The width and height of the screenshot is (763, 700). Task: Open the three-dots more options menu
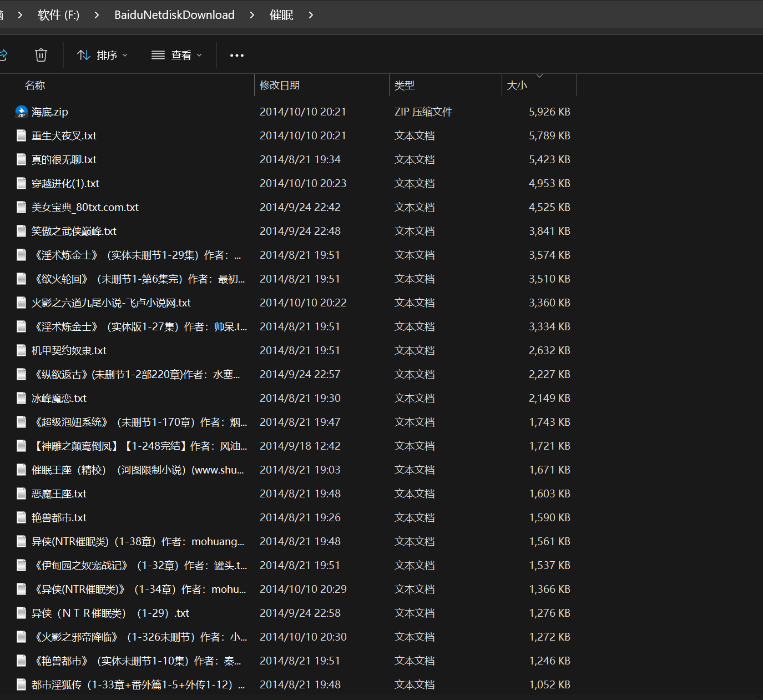click(237, 55)
